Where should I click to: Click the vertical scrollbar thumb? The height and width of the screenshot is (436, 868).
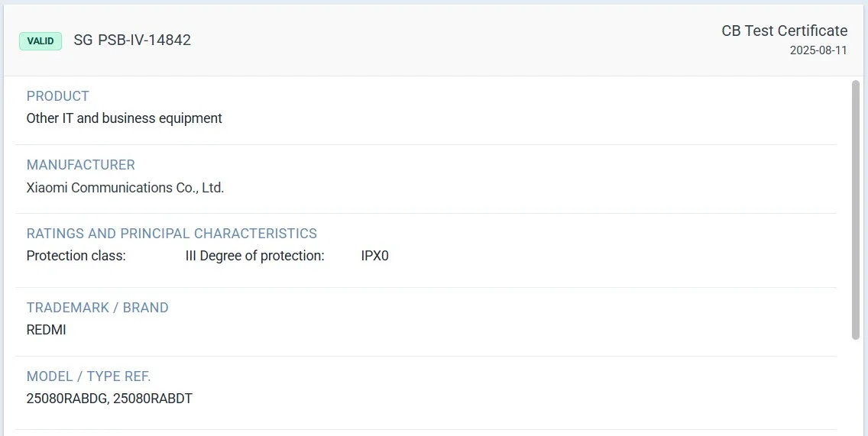pyautogui.click(x=856, y=210)
